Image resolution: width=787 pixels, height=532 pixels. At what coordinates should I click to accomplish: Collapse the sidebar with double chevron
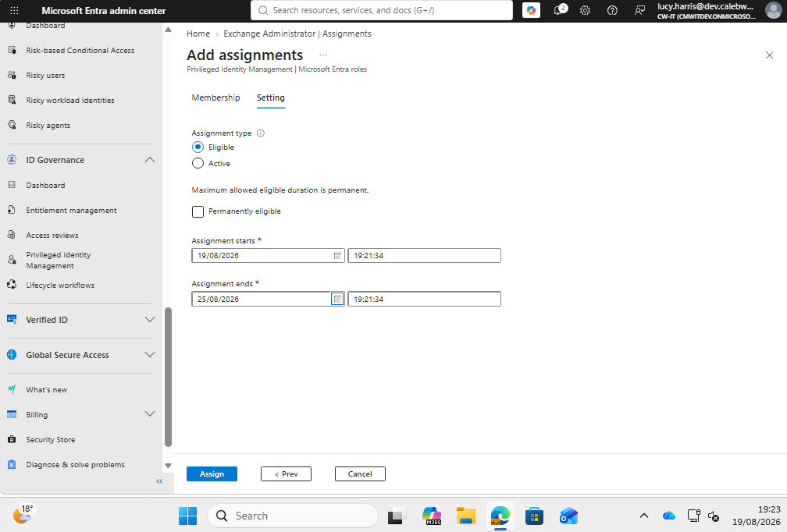[159, 481]
